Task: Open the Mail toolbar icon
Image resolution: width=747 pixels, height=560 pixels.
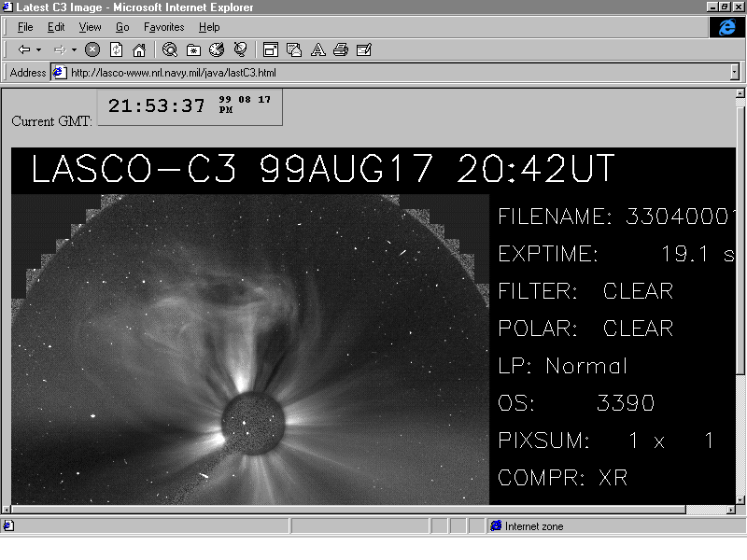Action: (x=294, y=49)
